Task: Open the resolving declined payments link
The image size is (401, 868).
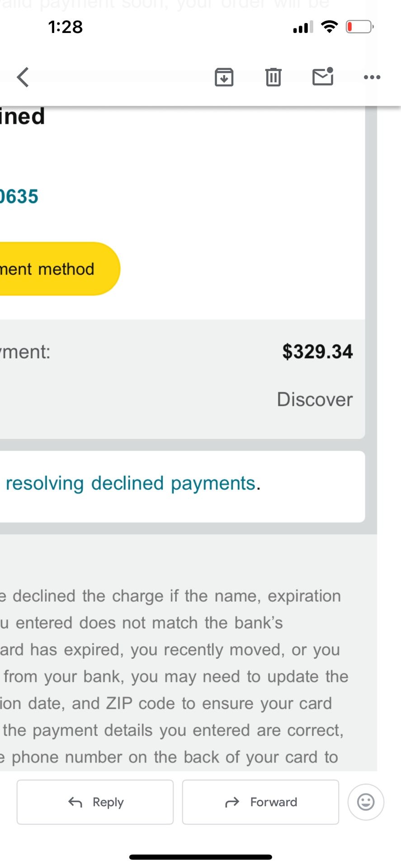Action: click(131, 483)
